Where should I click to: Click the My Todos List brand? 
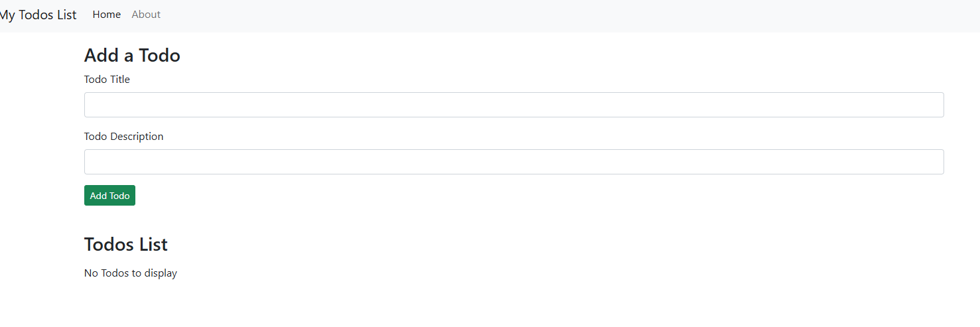(38, 15)
